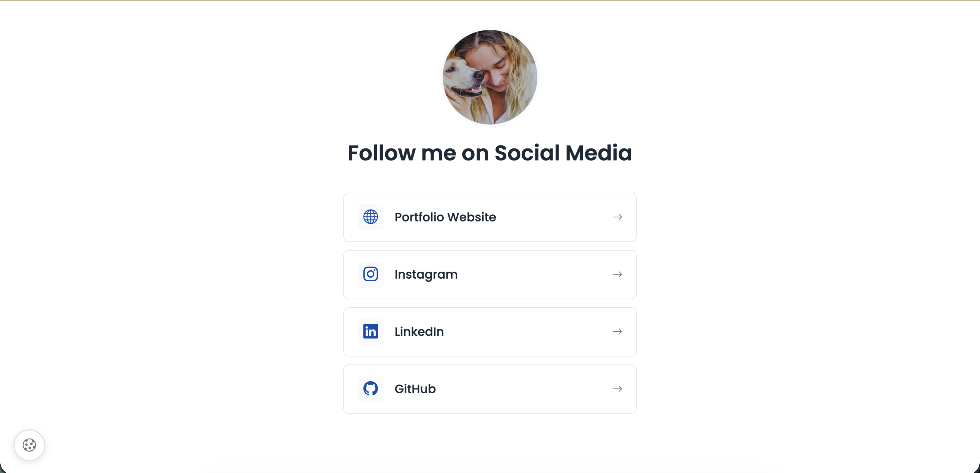Viewport: 980px width, 473px height.
Task: Click the arrow icon on LinkedIn card
Action: pyautogui.click(x=618, y=331)
